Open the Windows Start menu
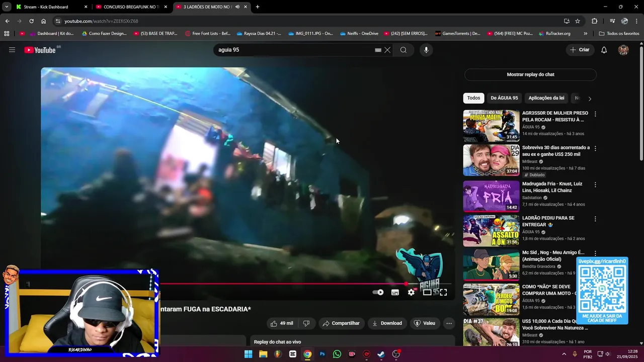644x362 pixels. [248, 354]
